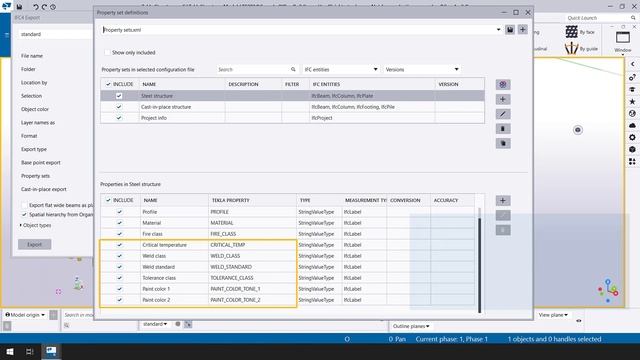640x360 pixels.
Task: Click the Redo arrow in title bar
Action: (44, 7)
